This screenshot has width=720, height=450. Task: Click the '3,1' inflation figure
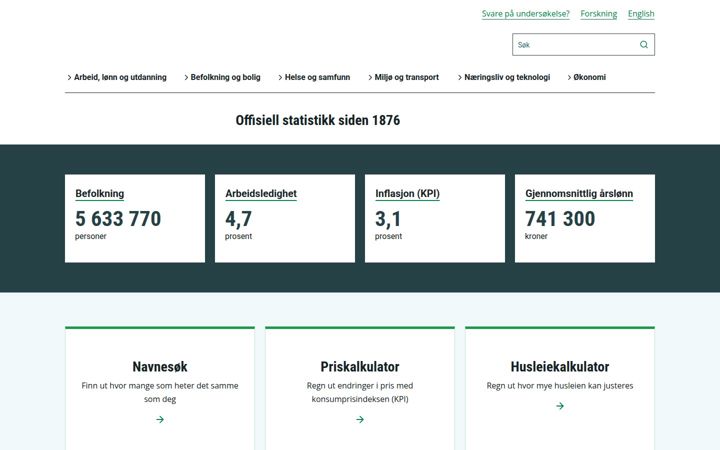coord(388,219)
